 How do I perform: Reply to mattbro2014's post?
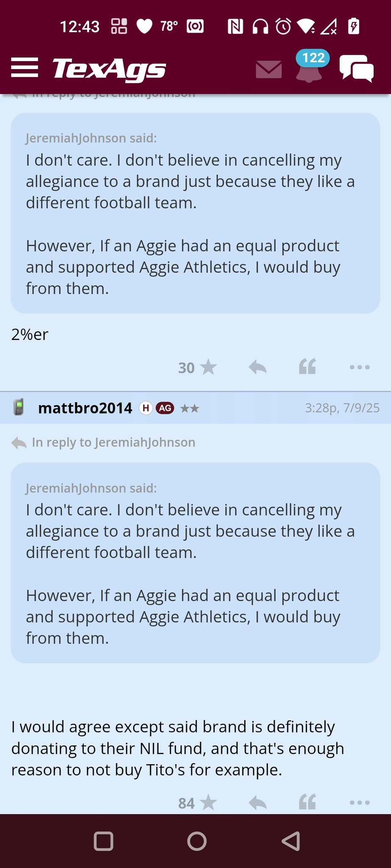(x=257, y=802)
